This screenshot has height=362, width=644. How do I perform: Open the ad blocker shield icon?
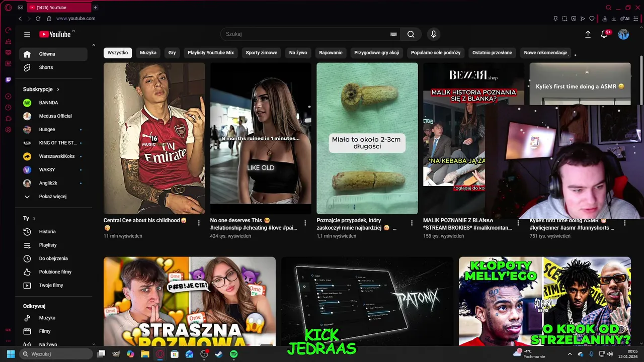coord(574,19)
